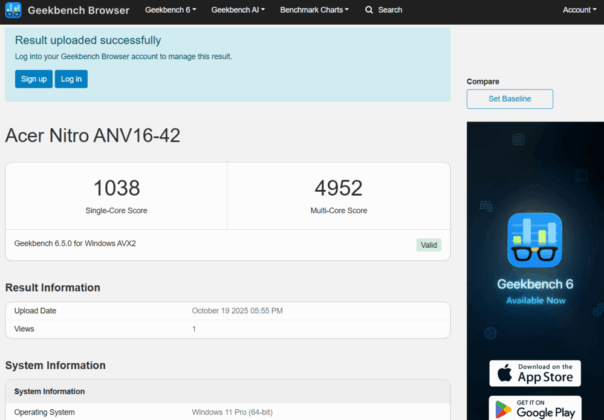This screenshot has height=420, width=604.
Task: Open the Download on the App Store badge
Action: 535,373
